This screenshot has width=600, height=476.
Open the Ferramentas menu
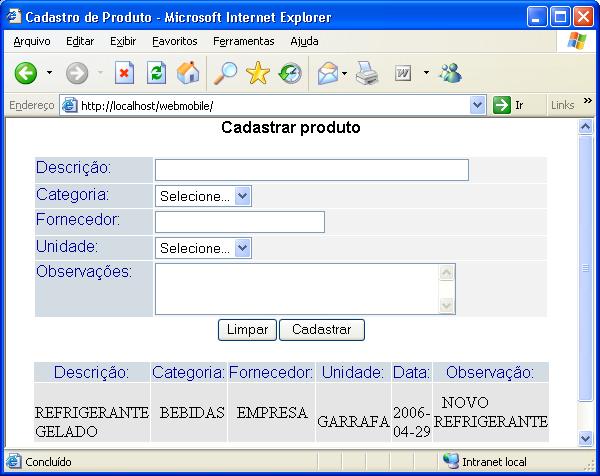click(243, 41)
